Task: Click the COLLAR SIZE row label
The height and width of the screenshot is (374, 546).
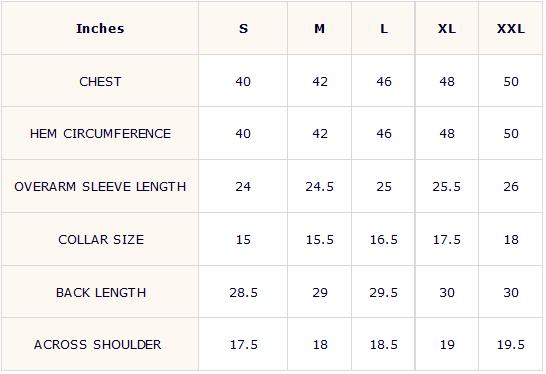Action: tap(101, 239)
